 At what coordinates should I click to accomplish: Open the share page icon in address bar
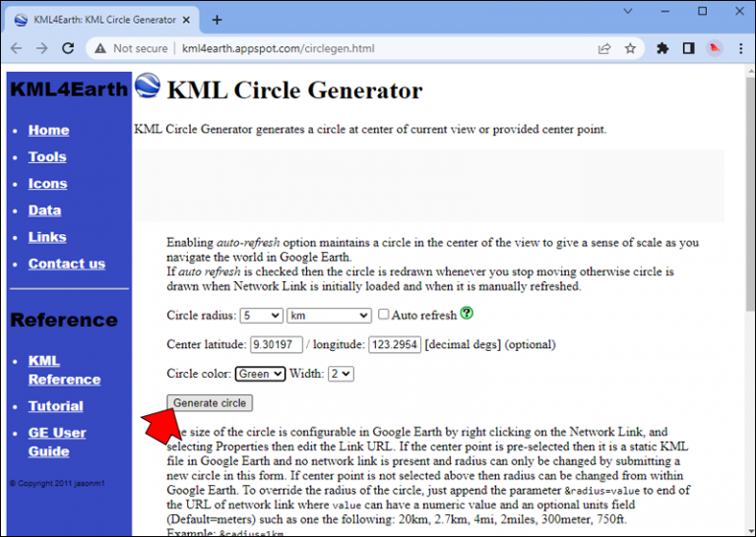tap(604, 48)
